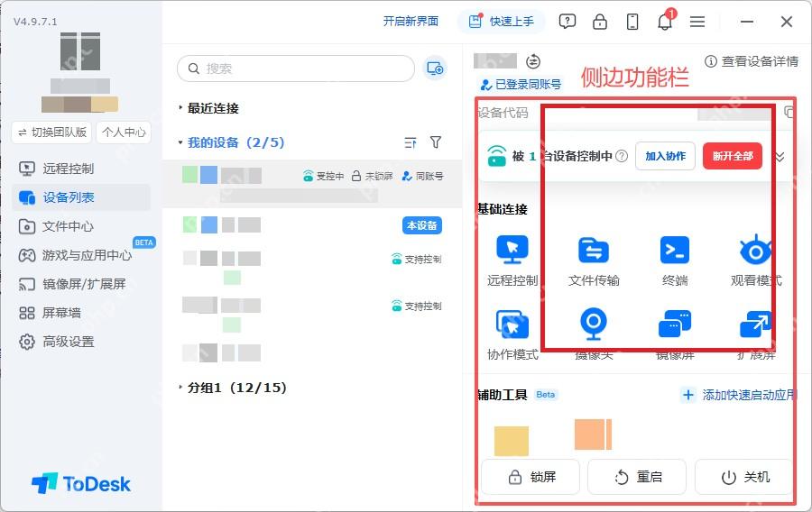Start 协作模式 collaboration mode
Viewport: 812px width, 512px height.
tap(512, 335)
